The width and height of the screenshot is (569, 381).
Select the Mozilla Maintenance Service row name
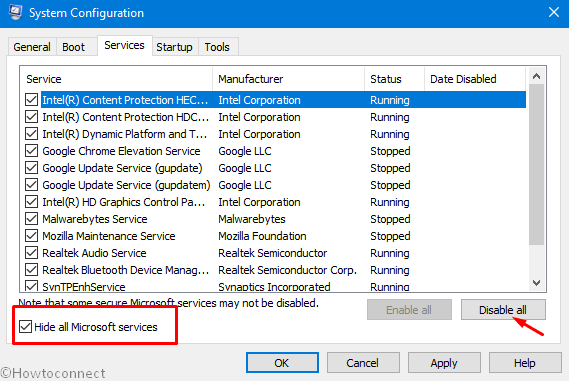point(109,236)
